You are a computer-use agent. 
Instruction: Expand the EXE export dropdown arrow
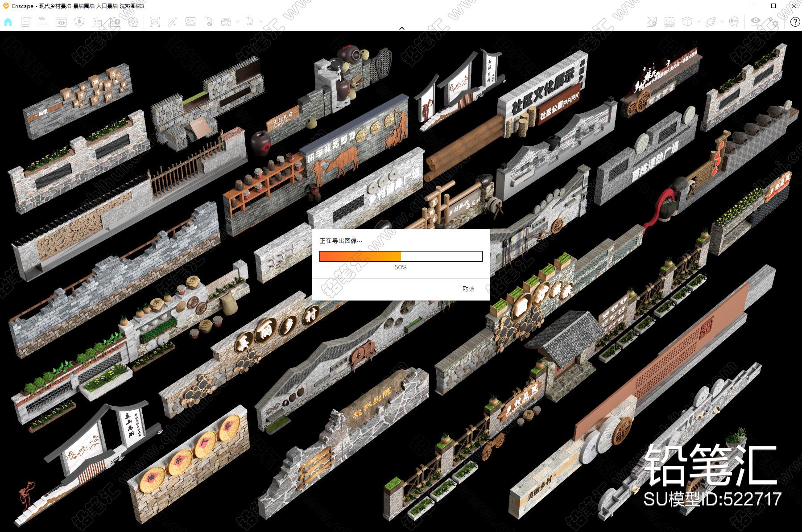[261, 21]
